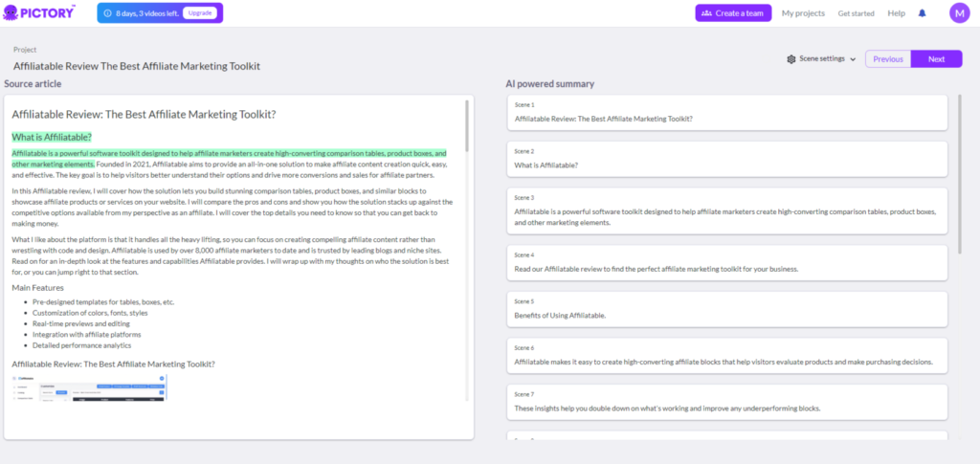Click '8 days, 3 videos left.' text
Viewport: 980px width, 464px height.
click(147, 13)
